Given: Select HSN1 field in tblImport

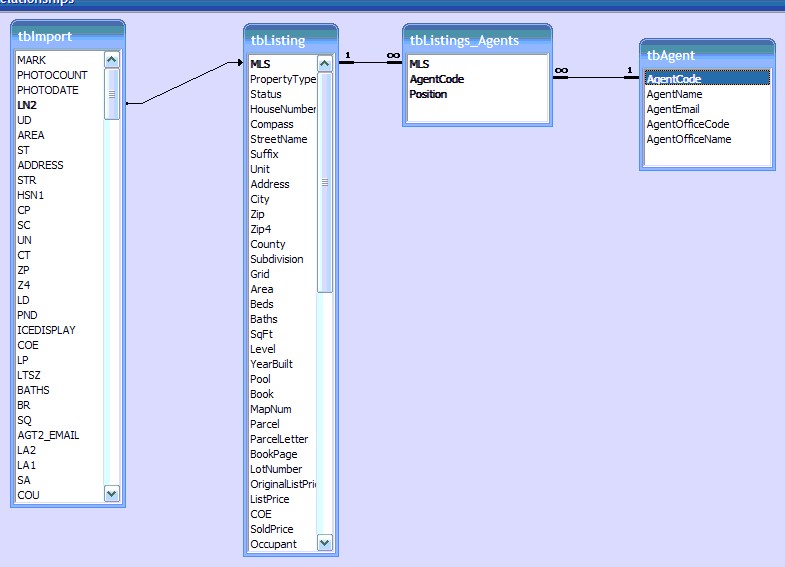Looking at the screenshot, I should [x=31, y=195].
